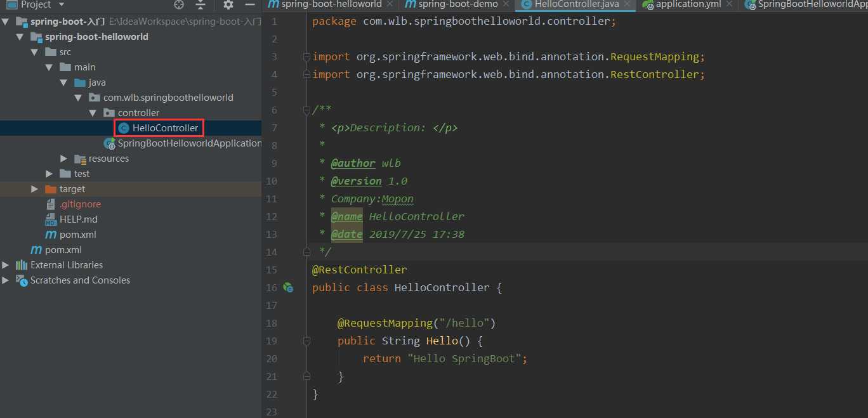Switch to the application.yml tab

tap(687, 4)
